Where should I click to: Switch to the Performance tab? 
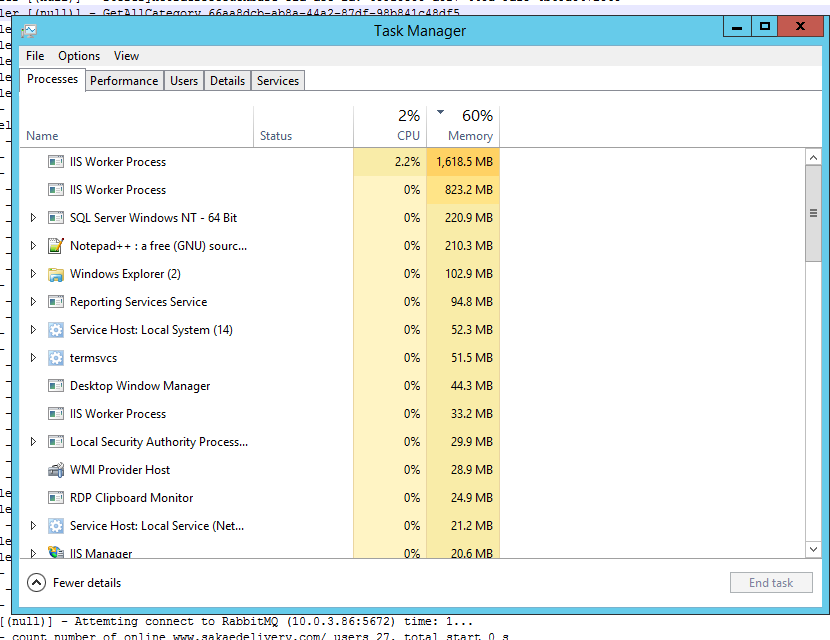point(124,81)
